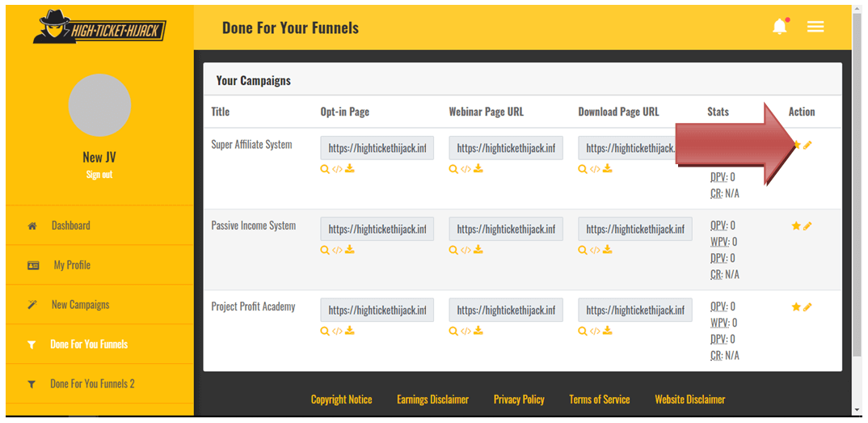Download Passive Income System opt-in page
The width and height of the screenshot is (868, 423).
pos(350,250)
